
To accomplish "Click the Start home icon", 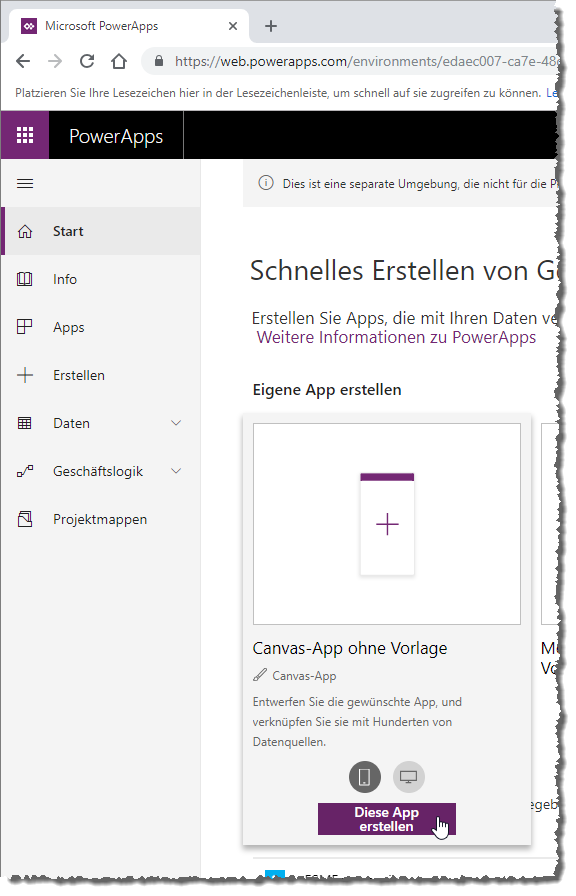I will (25, 231).
